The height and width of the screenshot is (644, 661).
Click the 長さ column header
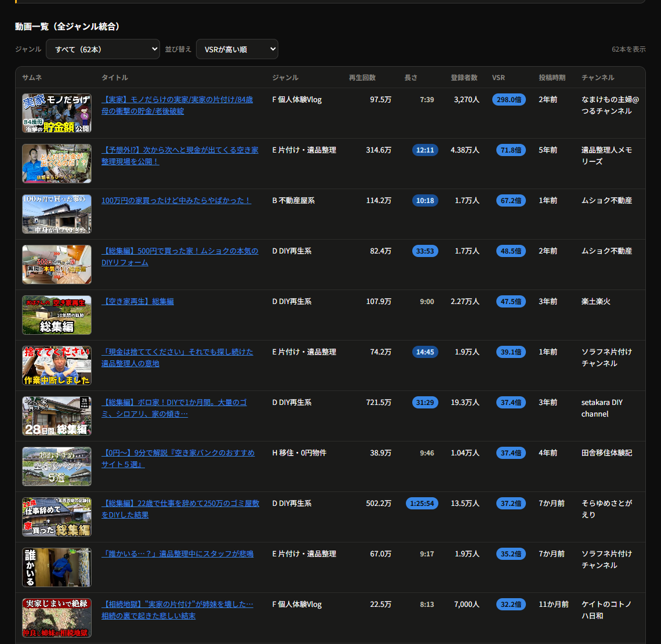pos(411,78)
